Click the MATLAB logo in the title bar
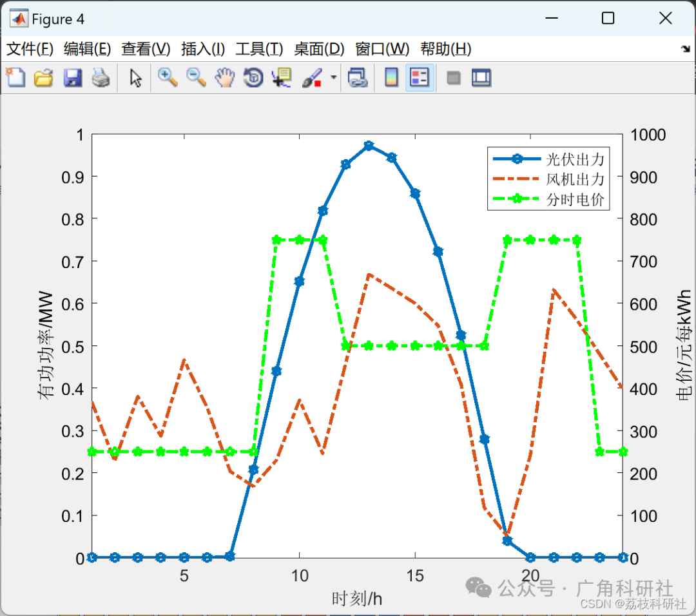This screenshot has width=696, height=616. click(19, 19)
